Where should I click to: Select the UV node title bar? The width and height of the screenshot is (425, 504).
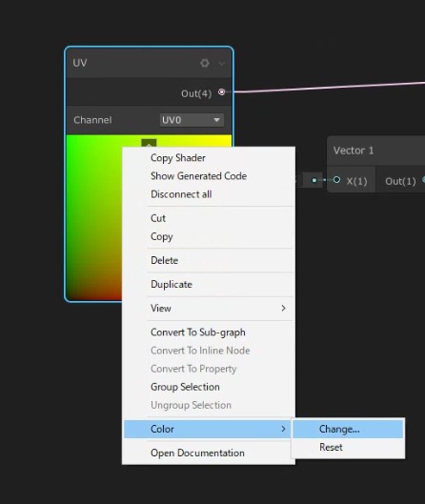tap(150, 63)
